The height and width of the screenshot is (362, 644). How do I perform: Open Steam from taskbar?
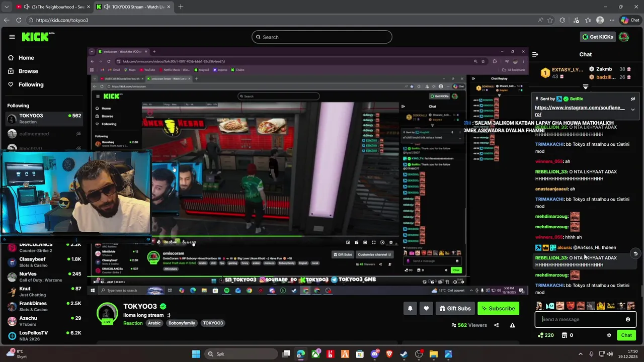[x=404, y=354]
